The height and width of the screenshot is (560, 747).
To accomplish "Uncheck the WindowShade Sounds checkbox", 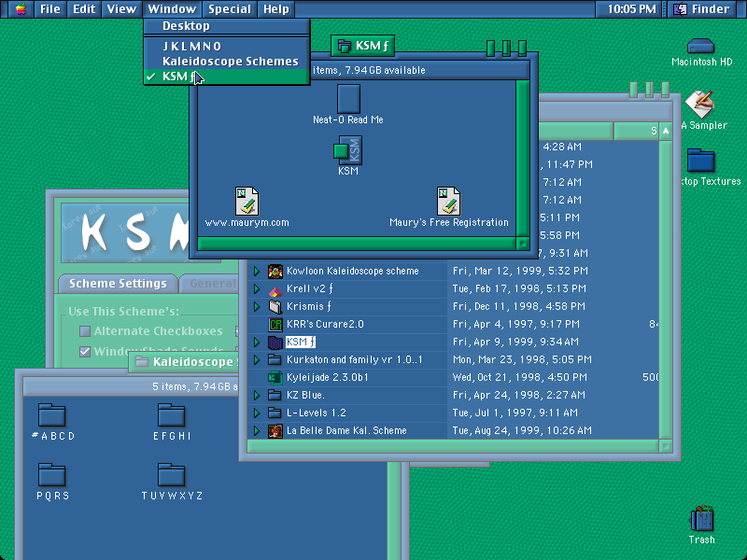I will pos(85,352).
